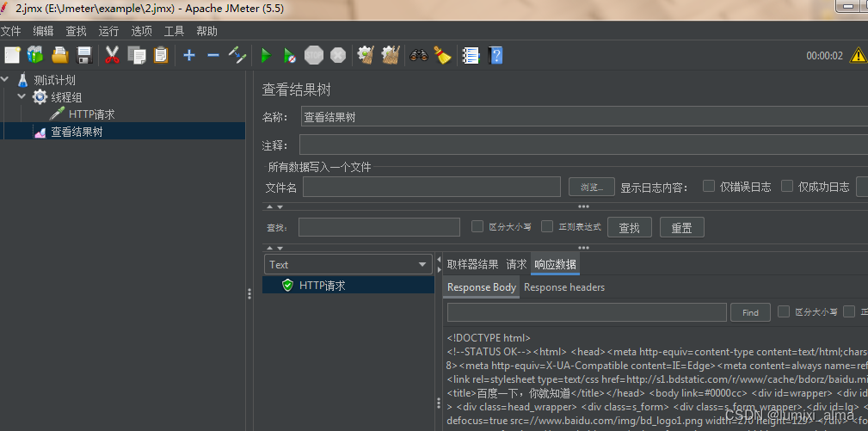Switch to the 取样器结果 tab
This screenshot has height=431, width=868.
473,264
